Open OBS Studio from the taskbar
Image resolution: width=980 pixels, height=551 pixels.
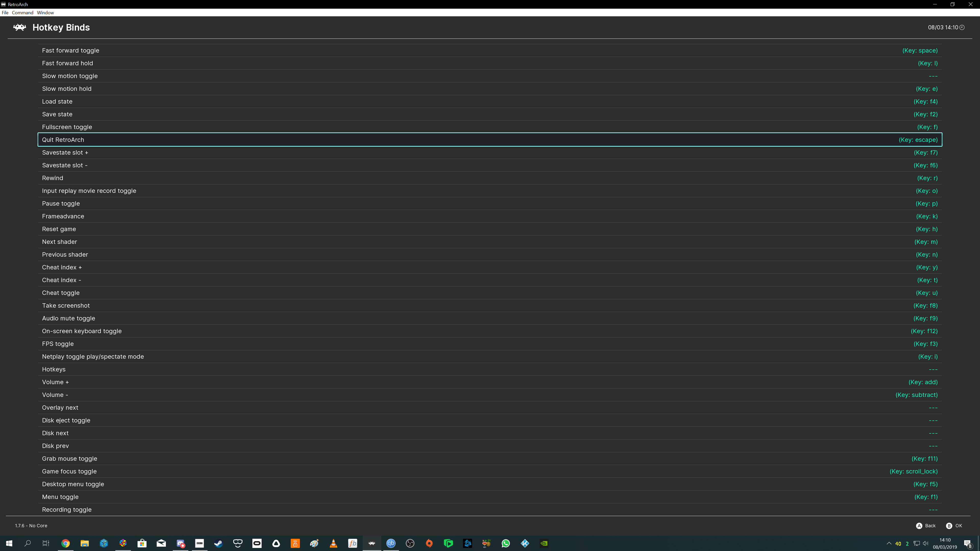[x=410, y=543]
